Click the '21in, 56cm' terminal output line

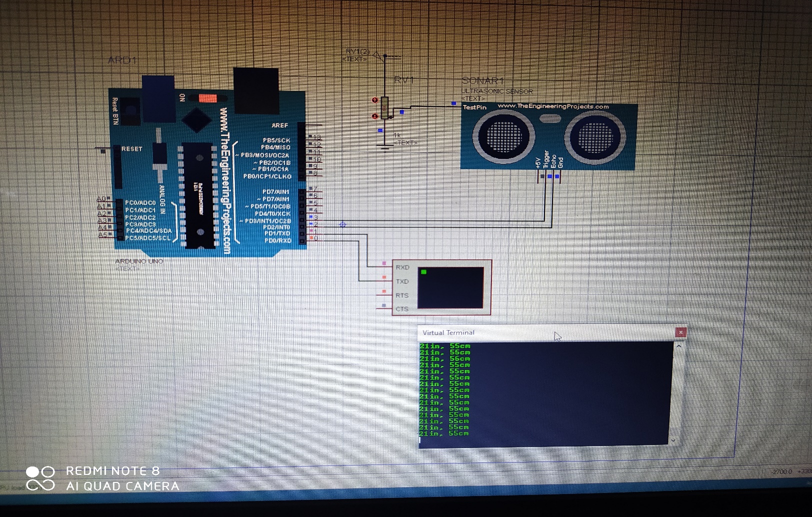[444, 358]
